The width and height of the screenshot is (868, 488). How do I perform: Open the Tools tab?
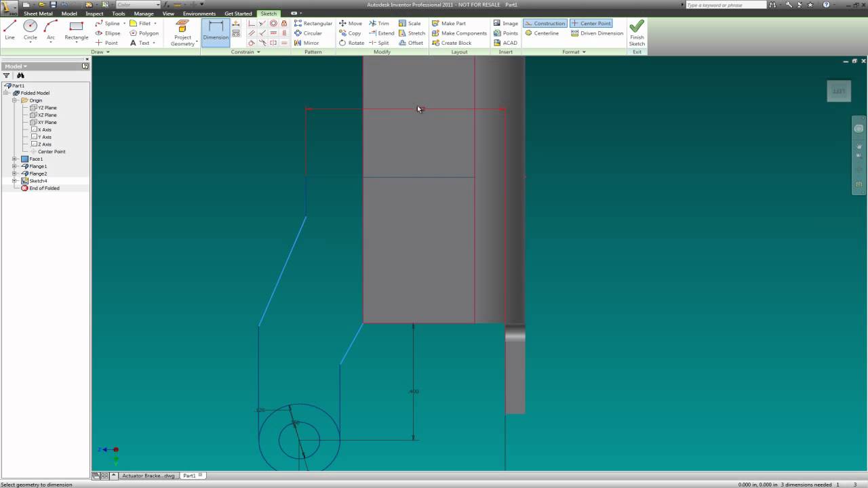(119, 14)
